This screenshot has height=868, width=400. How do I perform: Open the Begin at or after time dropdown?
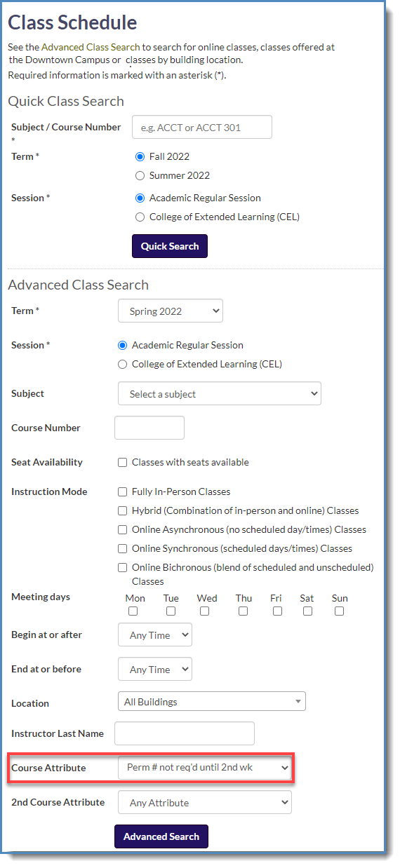(155, 635)
